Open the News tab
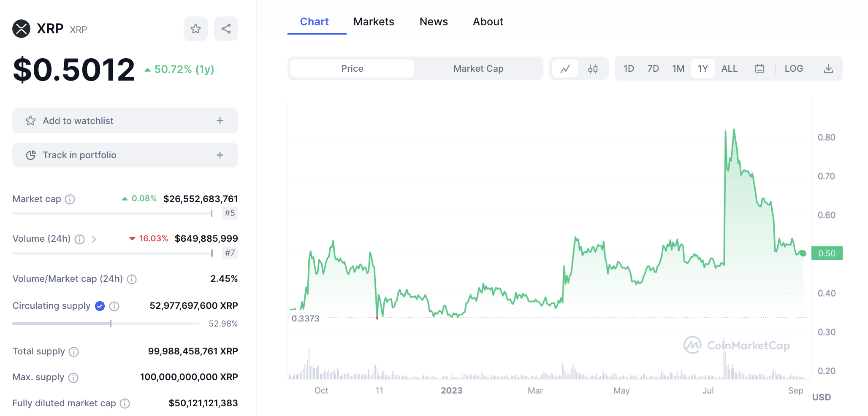The width and height of the screenshot is (868, 416). (434, 22)
